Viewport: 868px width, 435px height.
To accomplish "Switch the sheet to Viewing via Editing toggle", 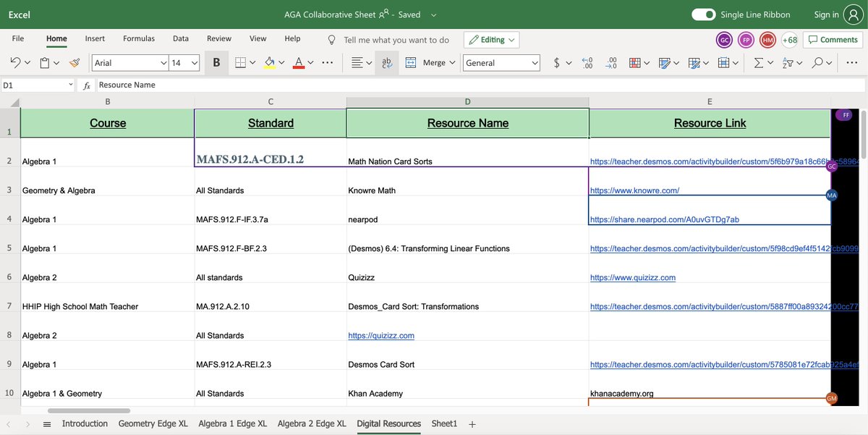I will coord(490,39).
